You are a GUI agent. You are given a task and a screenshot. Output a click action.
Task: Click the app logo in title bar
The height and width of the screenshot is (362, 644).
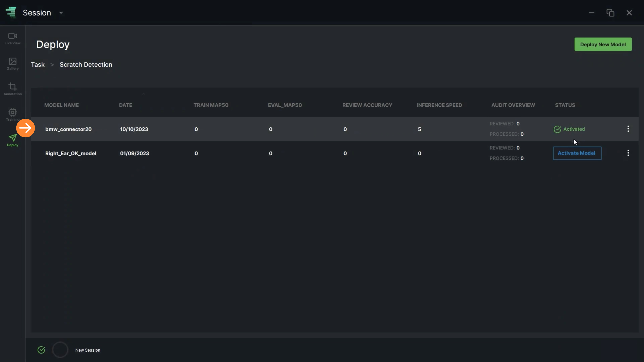point(11,13)
